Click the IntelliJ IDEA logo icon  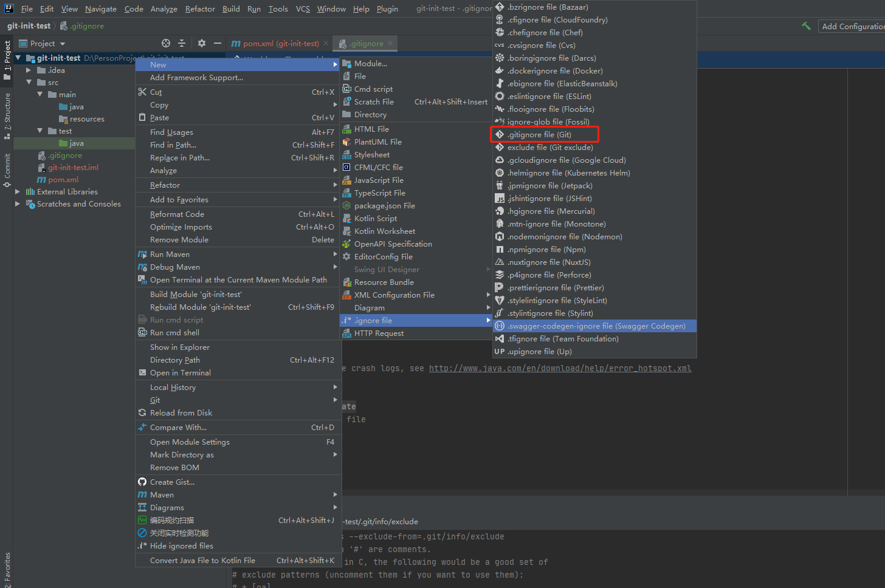[9, 9]
